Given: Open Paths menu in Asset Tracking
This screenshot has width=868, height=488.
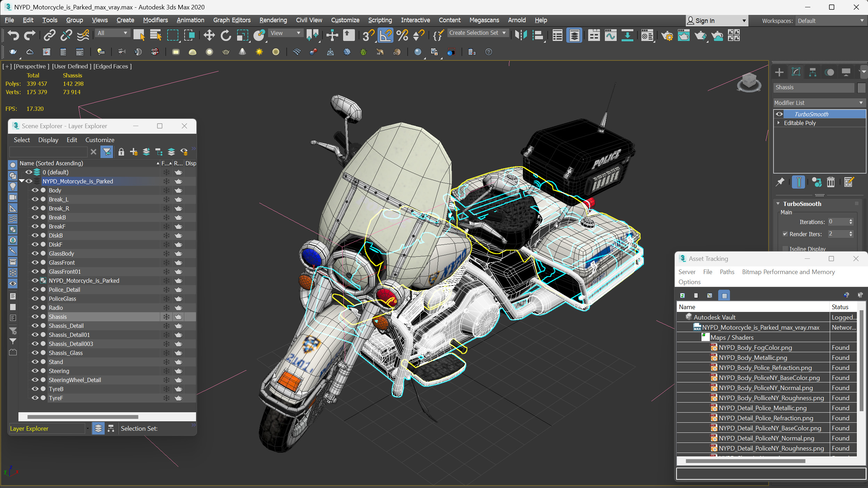Looking at the screenshot, I should (727, 272).
